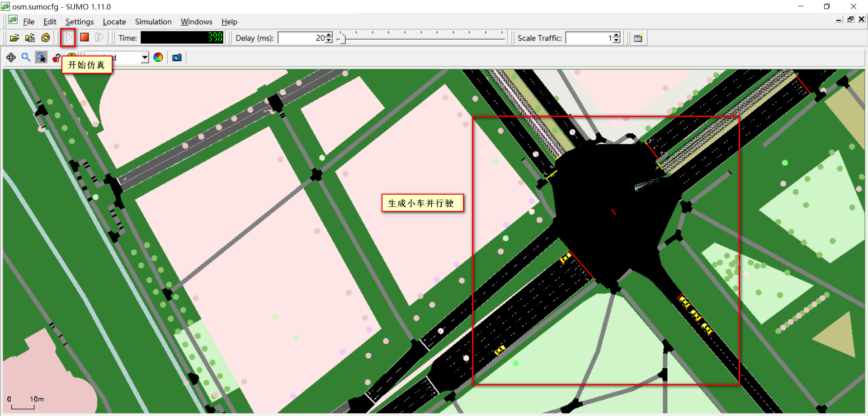Select the zoom magnifier tool
Image resolution: width=868 pixels, height=416 pixels.
click(x=26, y=57)
